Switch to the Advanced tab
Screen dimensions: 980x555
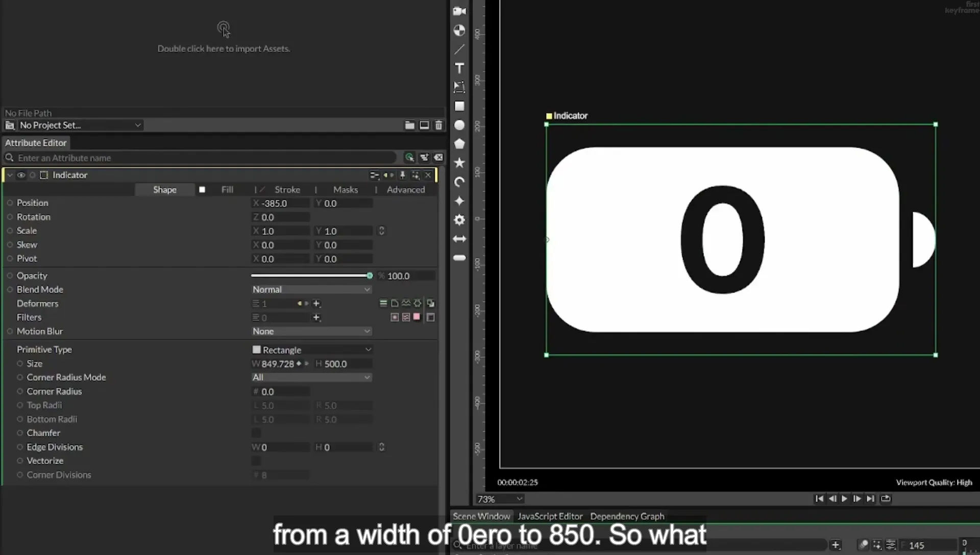(406, 190)
